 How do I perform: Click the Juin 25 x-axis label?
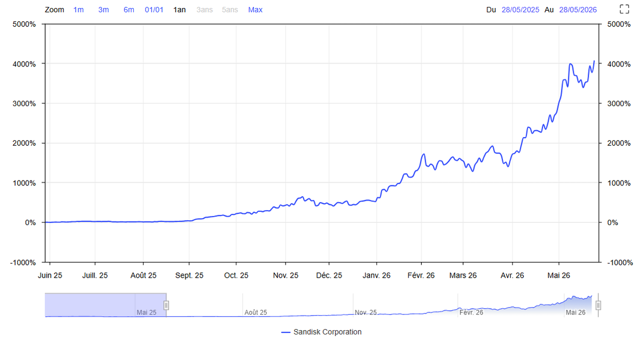click(50, 275)
